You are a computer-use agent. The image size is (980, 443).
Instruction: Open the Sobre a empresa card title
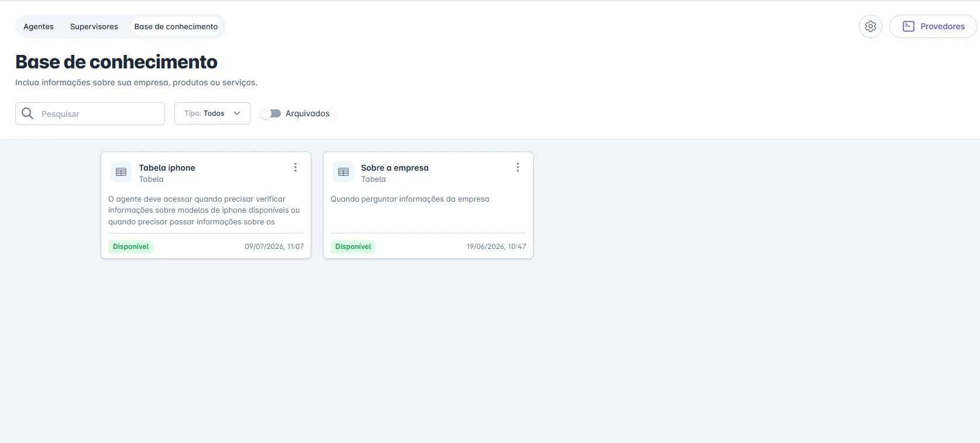tap(395, 168)
